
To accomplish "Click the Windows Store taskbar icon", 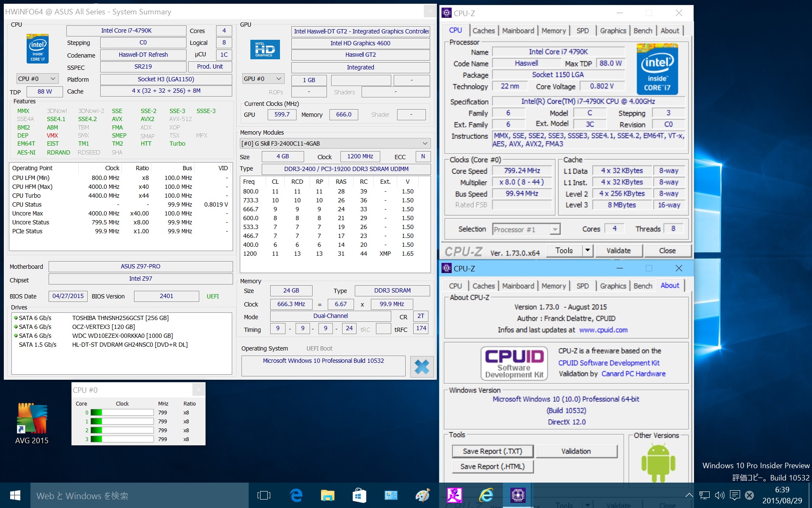I will click(x=359, y=495).
